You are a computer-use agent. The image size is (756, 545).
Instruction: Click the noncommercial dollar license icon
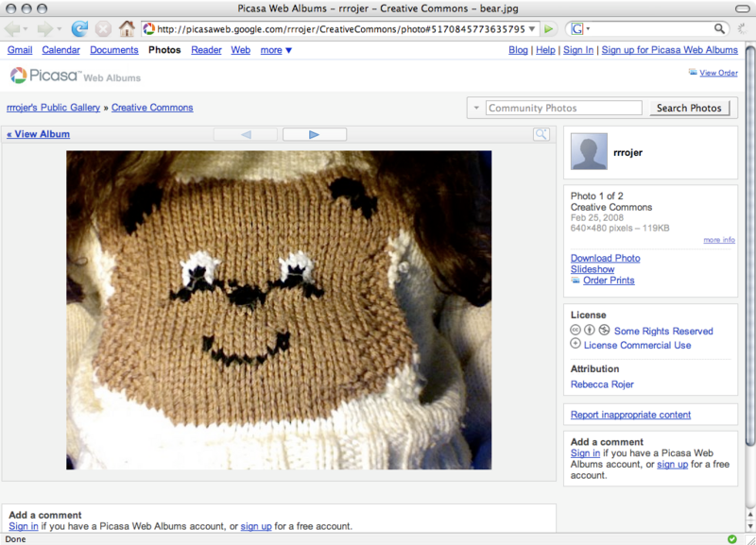[604, 330]
